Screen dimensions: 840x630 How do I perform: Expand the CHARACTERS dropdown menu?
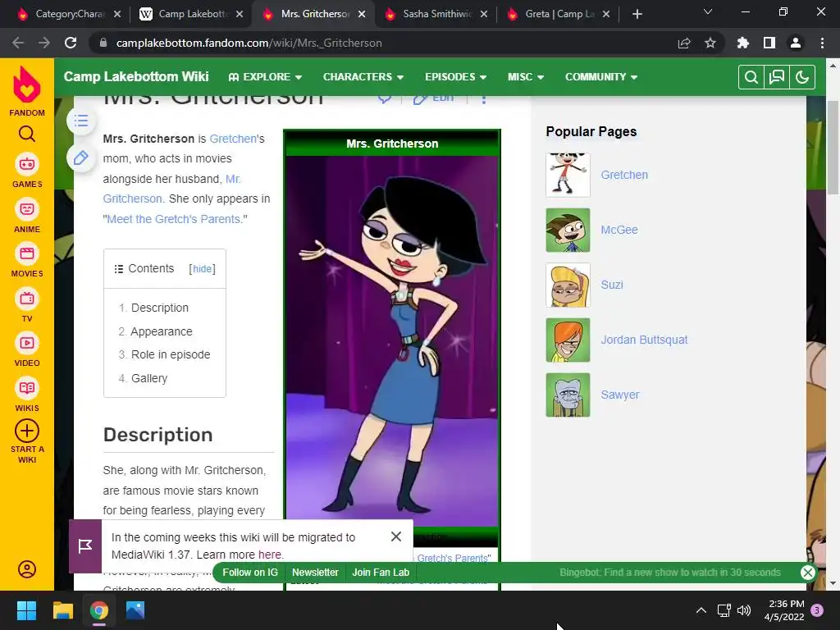[363, 77]
